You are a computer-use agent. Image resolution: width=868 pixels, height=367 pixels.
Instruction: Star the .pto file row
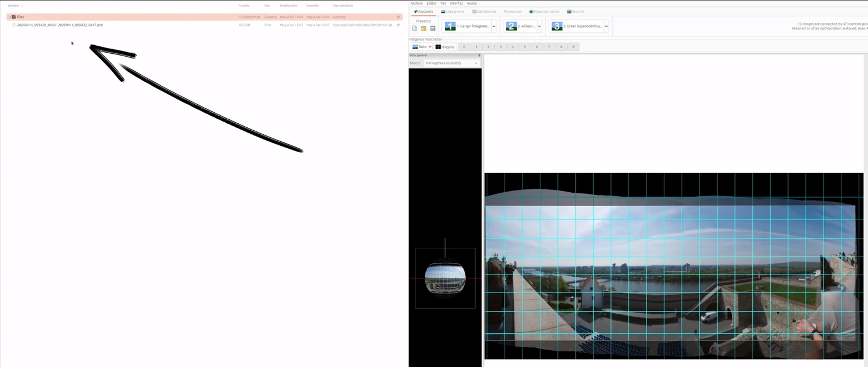click(398, 25)
